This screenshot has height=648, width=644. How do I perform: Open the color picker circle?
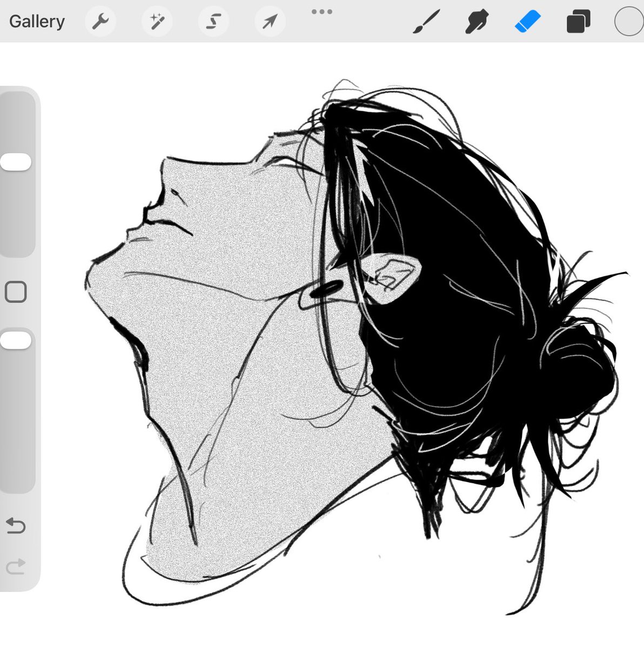[629, 22]
